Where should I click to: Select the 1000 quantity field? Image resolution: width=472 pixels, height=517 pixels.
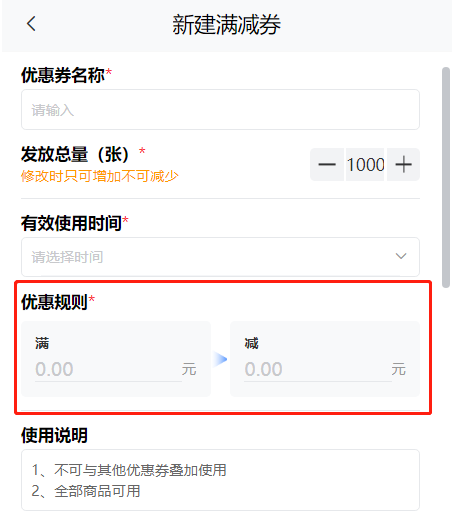365,164
